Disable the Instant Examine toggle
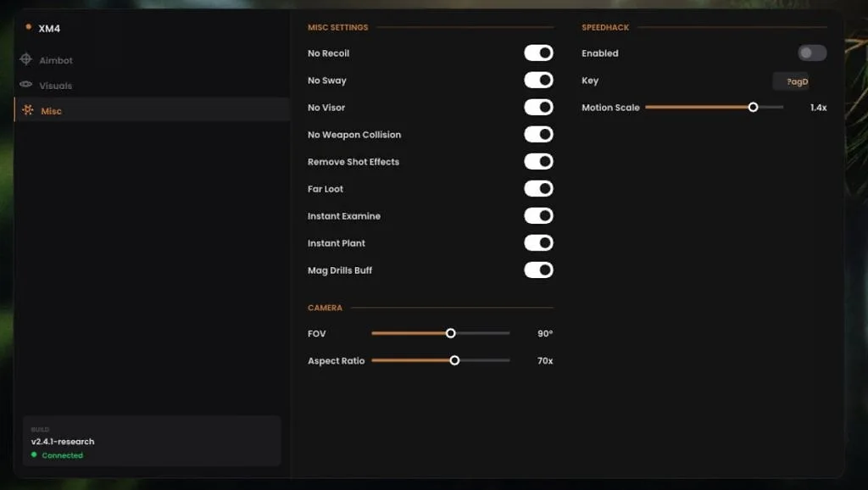868x490 pixels. (538, 216)
